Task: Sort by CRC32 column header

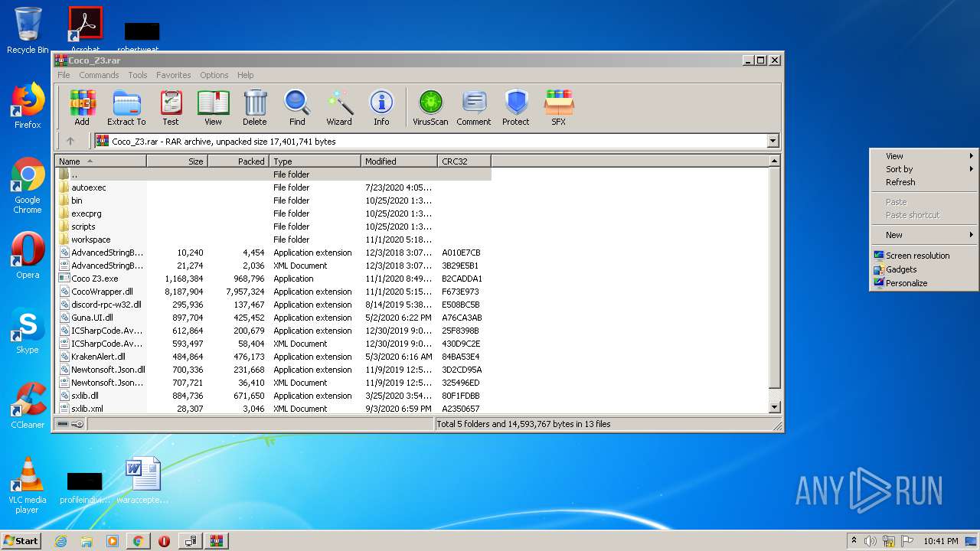Action: pos(464,161)
